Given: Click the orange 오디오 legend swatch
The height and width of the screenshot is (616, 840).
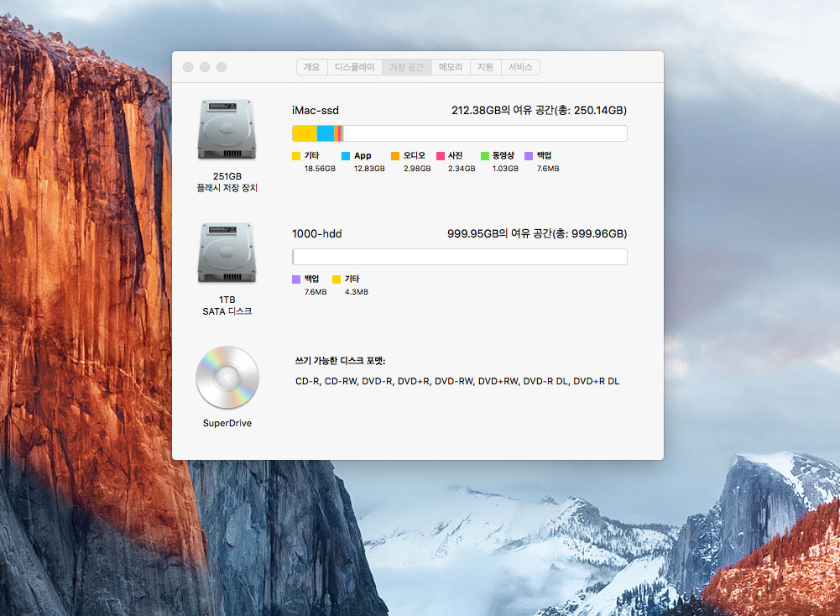Looking at the screenshot, I should pyautogui.click(x=395, y=156).
